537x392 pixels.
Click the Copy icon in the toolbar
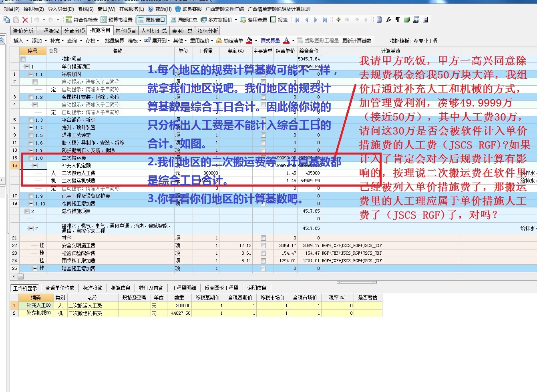pyautogui.click(x=6, y=20)
